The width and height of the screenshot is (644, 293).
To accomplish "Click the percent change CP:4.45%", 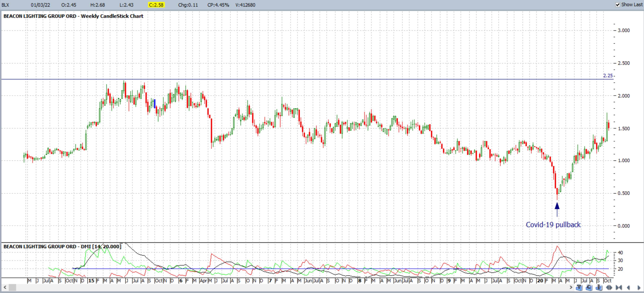I will pos(218,5).
